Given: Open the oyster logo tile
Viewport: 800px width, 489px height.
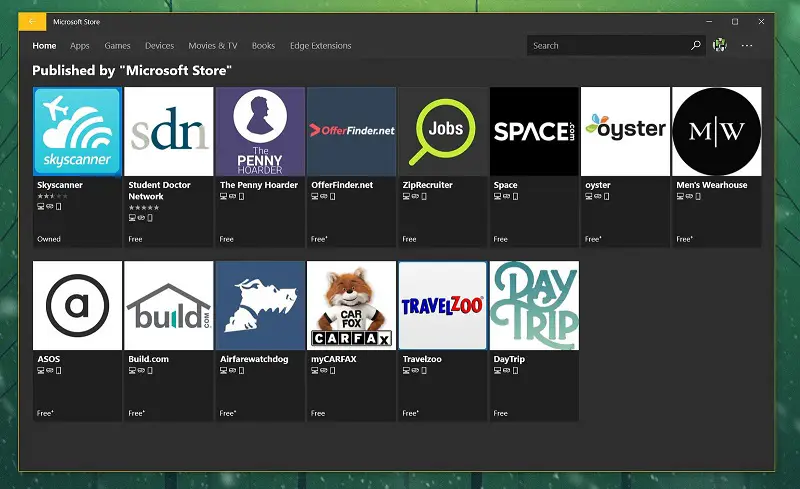Looking at the screenshot, I should (626, 131).
